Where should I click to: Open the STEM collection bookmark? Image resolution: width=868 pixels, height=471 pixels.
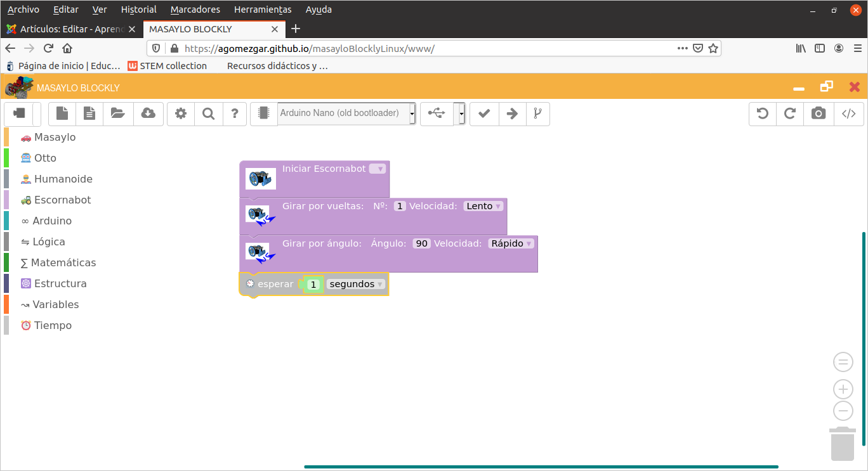[167, 66]
